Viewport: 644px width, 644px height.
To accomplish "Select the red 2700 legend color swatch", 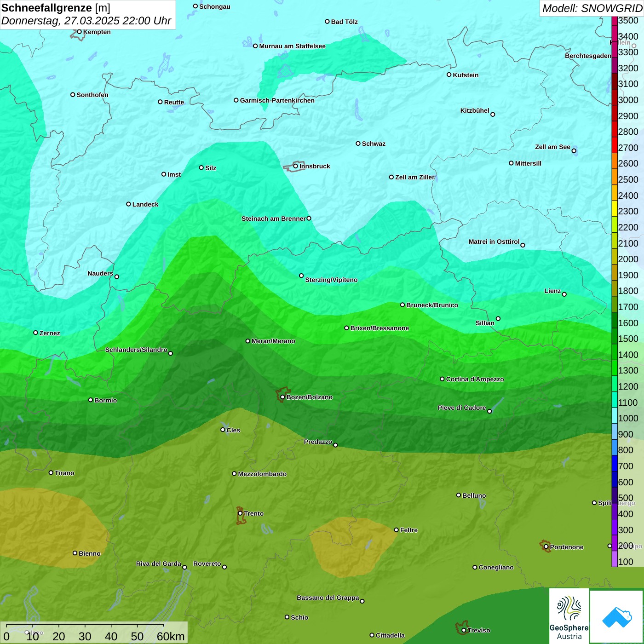I will click(x=615, y=145).
